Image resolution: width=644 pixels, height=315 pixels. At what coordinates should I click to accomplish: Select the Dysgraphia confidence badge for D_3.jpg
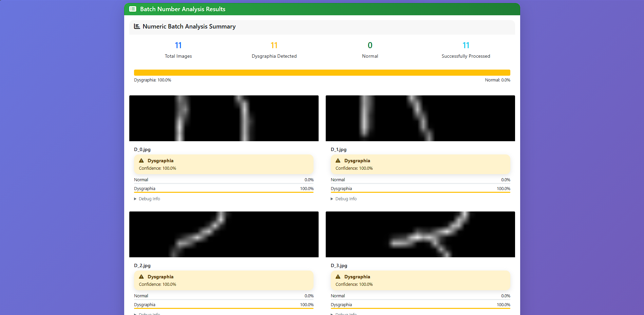(x=420, y=280)
